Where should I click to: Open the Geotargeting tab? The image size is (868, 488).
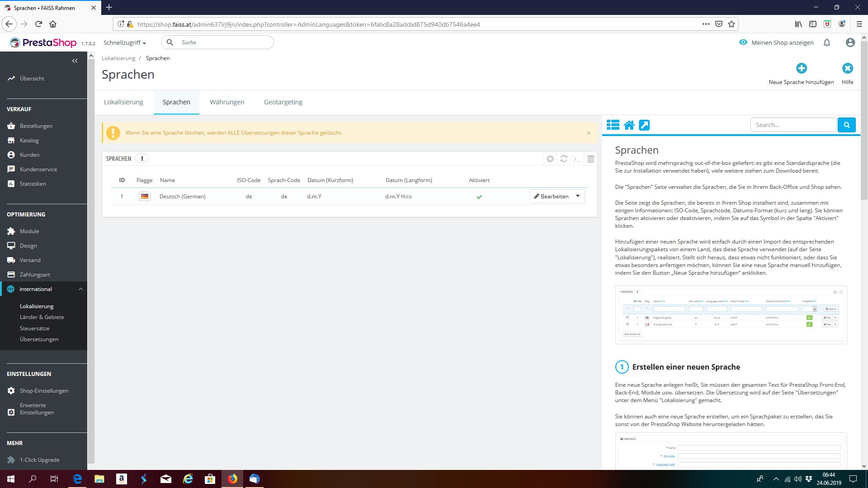(x=283, y=102)
